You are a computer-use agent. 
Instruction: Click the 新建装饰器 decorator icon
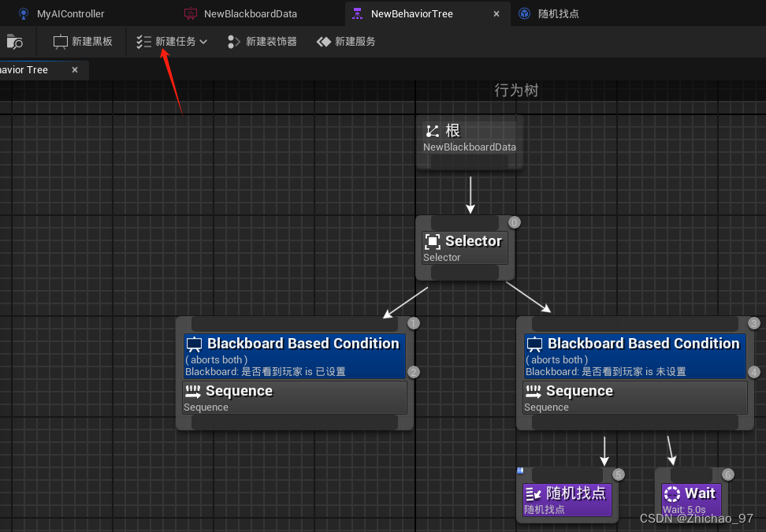click(x=234, y=42)
